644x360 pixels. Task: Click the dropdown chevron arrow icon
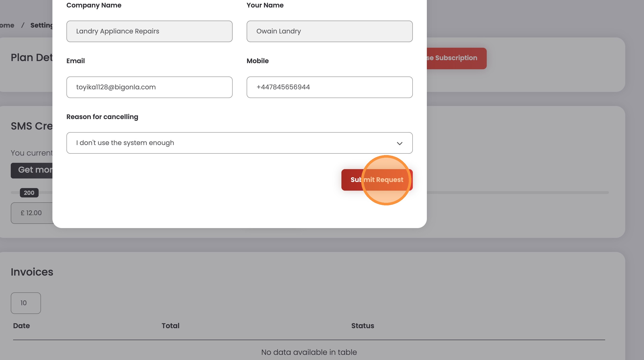pos(399,143)
